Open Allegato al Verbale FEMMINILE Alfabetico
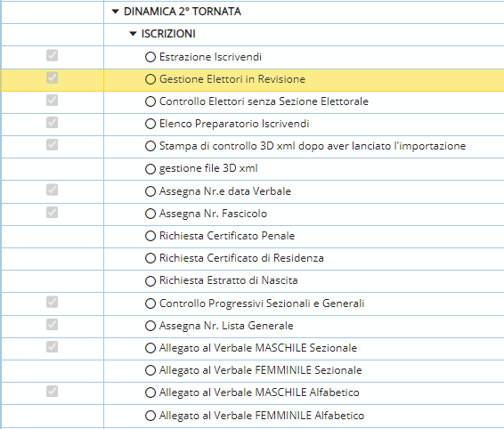504x429 pixels. pos(262,416)
